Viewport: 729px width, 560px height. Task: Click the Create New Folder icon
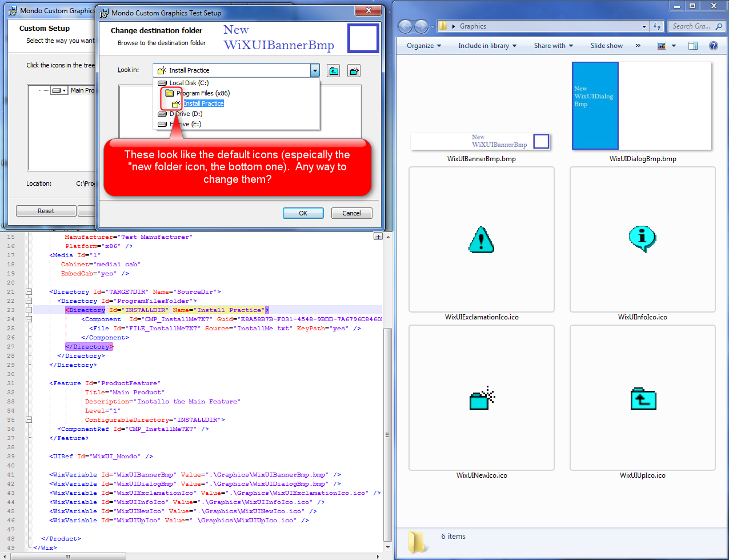354,71
